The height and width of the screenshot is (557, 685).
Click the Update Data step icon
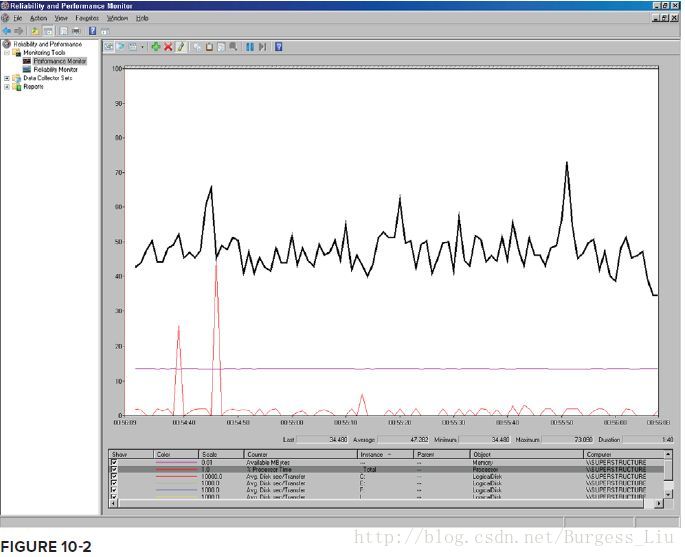262,47
